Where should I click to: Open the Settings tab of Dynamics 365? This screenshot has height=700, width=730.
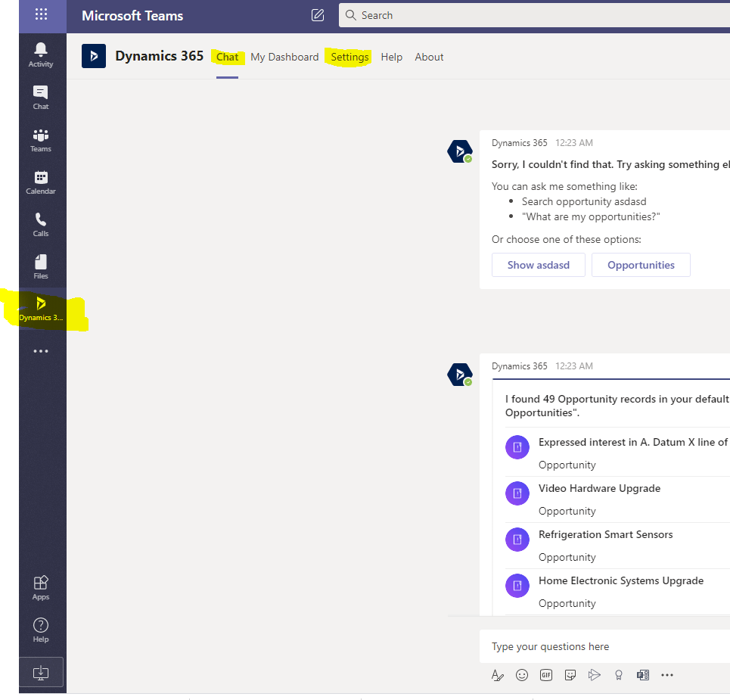[x=349, y=57]
